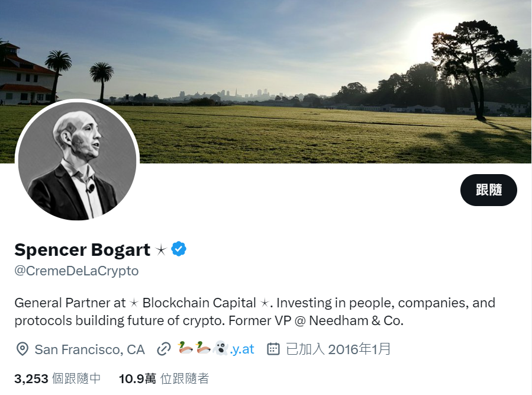Open the .y.at website link
This screenshot has height=395, width=532.
[x=242, y=349]
